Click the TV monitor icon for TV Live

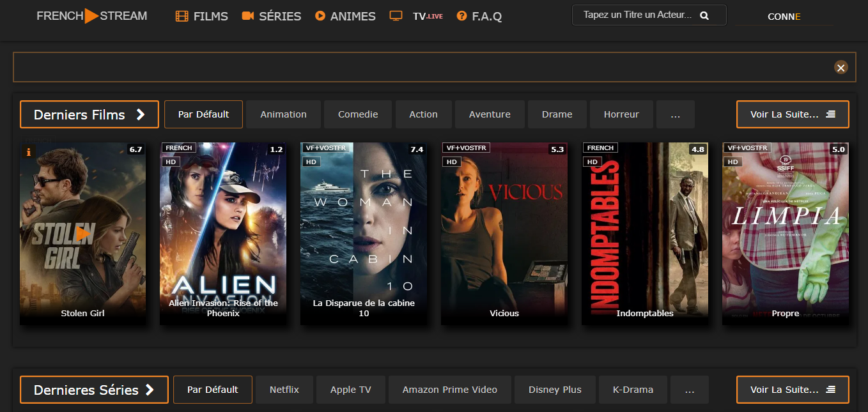pyautogui.click(x=396, y=16)
